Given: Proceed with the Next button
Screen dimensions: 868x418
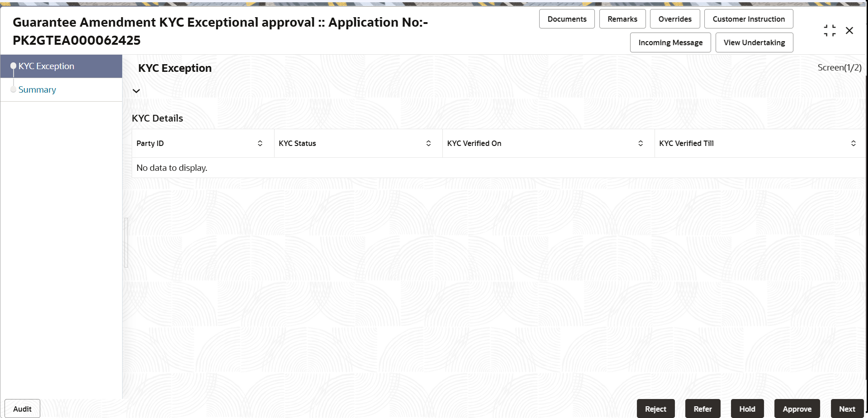Looking at the screenshot, I should point(847,408).
